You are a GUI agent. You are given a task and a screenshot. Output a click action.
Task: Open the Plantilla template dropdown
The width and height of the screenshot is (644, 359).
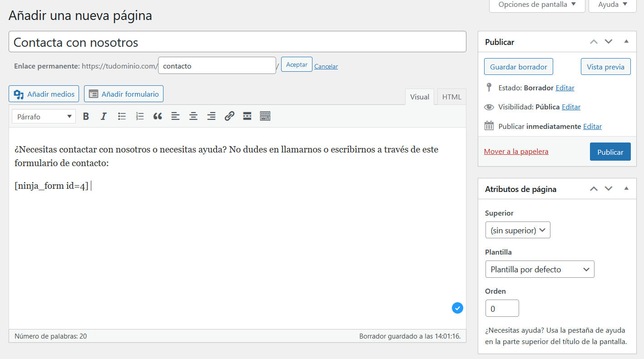click(540, 269)
